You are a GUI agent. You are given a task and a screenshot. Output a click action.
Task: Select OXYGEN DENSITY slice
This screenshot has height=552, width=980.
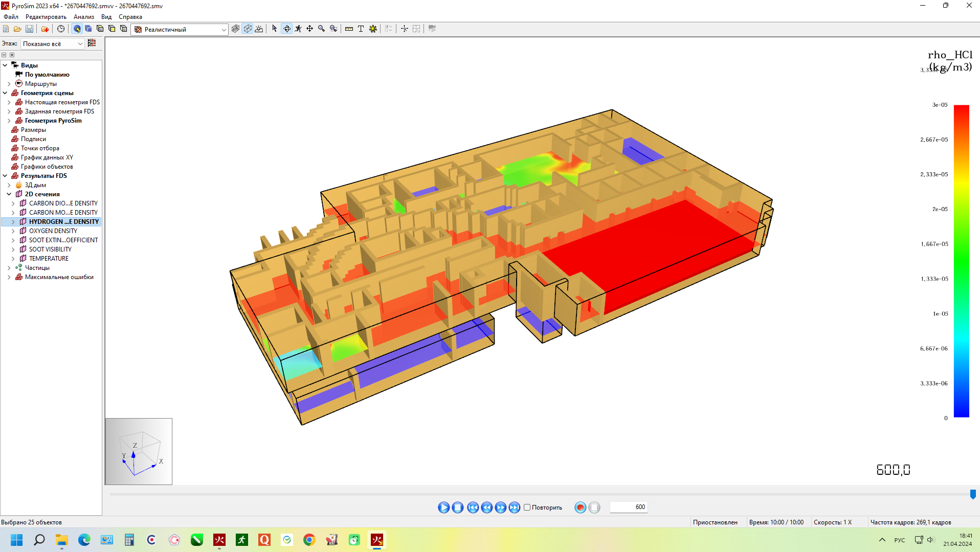pos(53,231)
